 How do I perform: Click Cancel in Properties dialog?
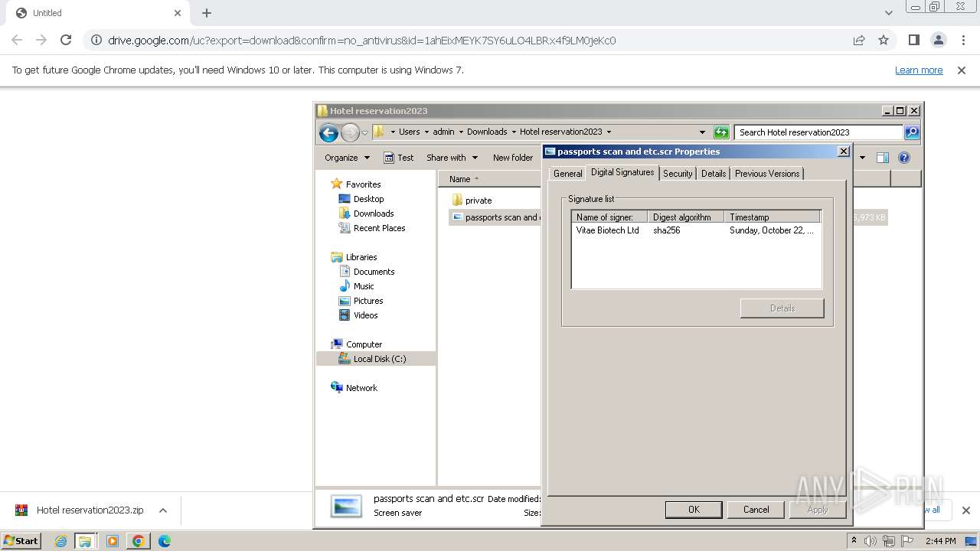coord(756,510)
